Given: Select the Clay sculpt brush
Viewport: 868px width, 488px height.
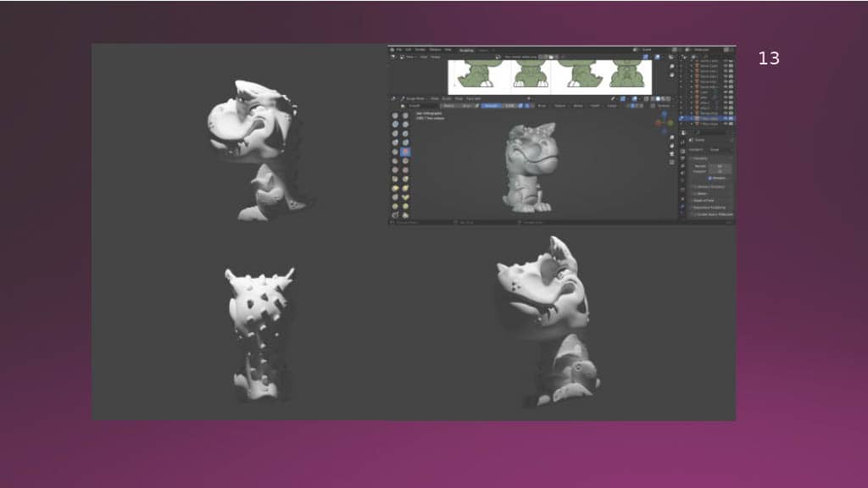Looking at the screenshot, I should coord(395,125).
